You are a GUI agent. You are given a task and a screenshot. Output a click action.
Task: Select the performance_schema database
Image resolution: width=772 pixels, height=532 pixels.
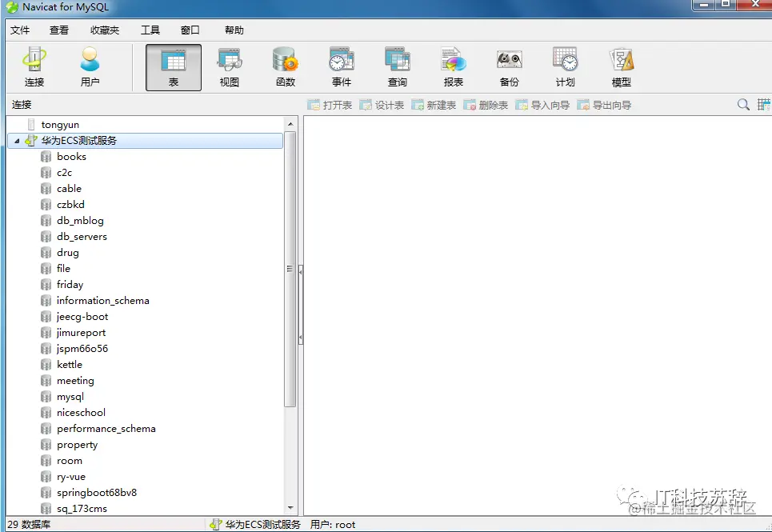(x=106, y=429)
